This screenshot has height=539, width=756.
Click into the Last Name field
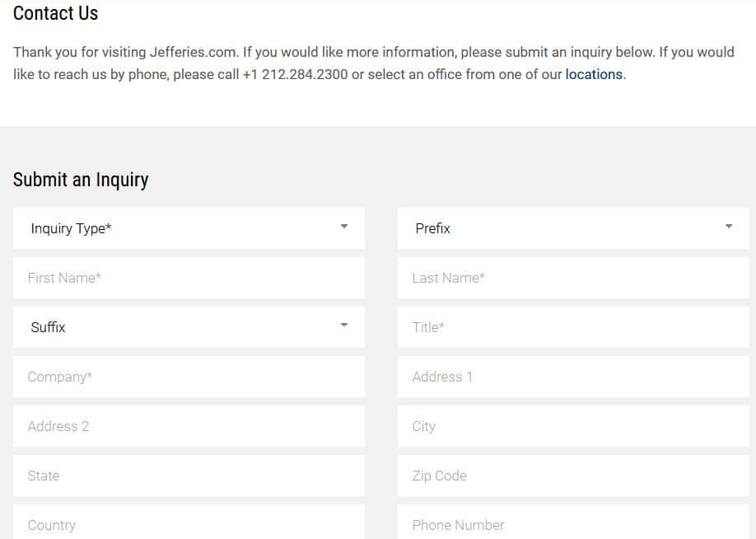click(572, 278)
